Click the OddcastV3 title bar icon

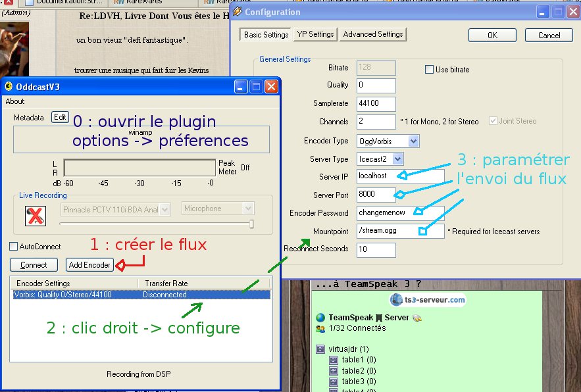[x=9, y=87]
